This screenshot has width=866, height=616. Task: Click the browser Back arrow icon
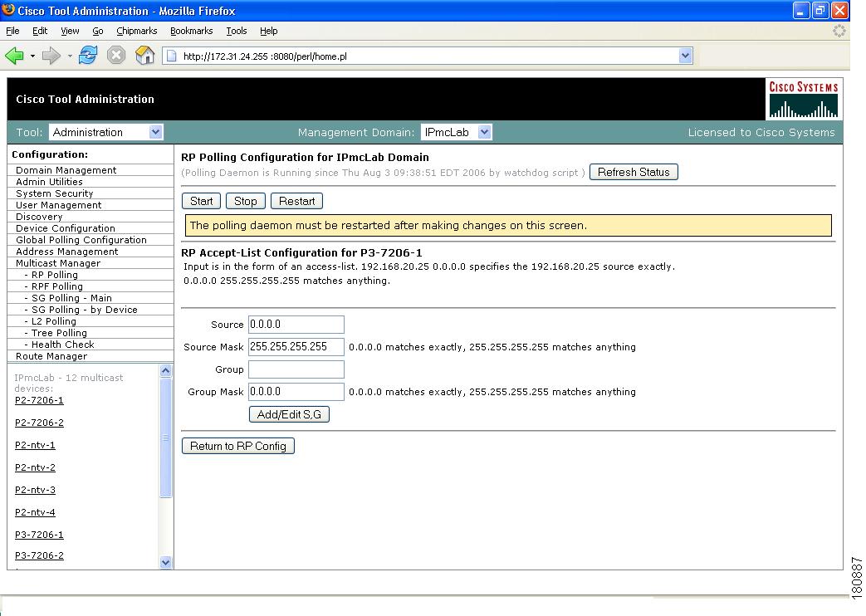(x=14, y=56)
